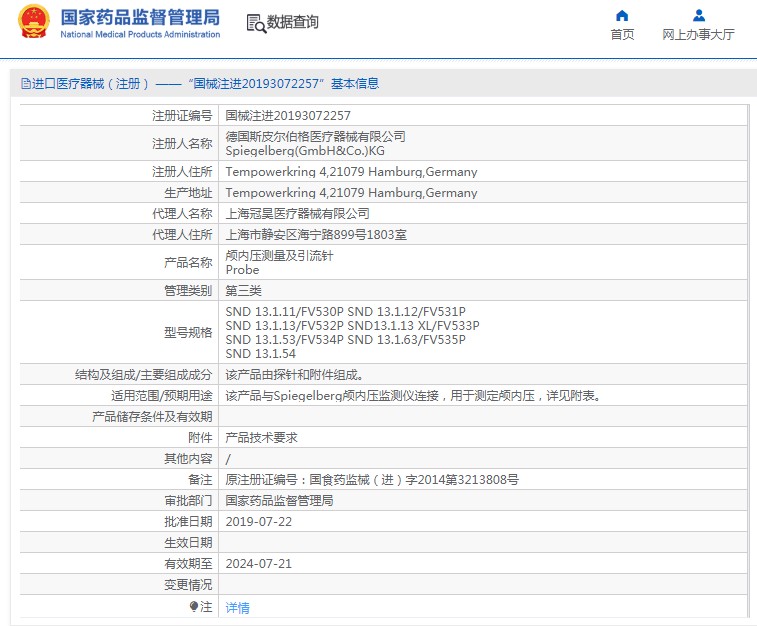
Task: Click the 生效日期 row label
Action: click(188, 543)
